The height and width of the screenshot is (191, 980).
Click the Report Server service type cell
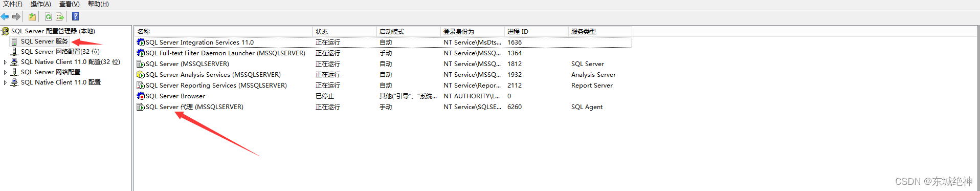tap(592, 86)
